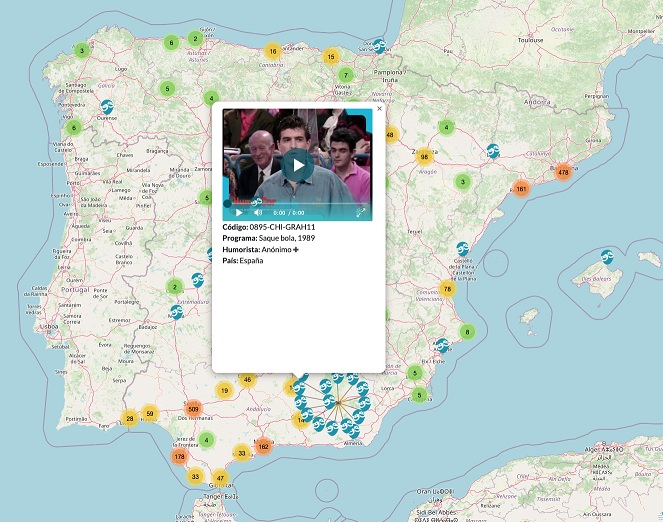
Task: Click the 0:00 / 0:00 time display
Action: coord(289,213)
